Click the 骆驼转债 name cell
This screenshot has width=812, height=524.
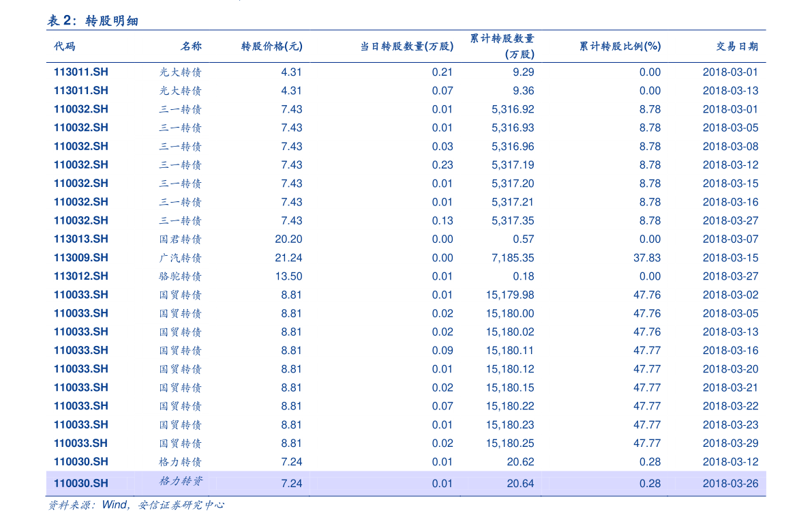click(x=180, y=277)
